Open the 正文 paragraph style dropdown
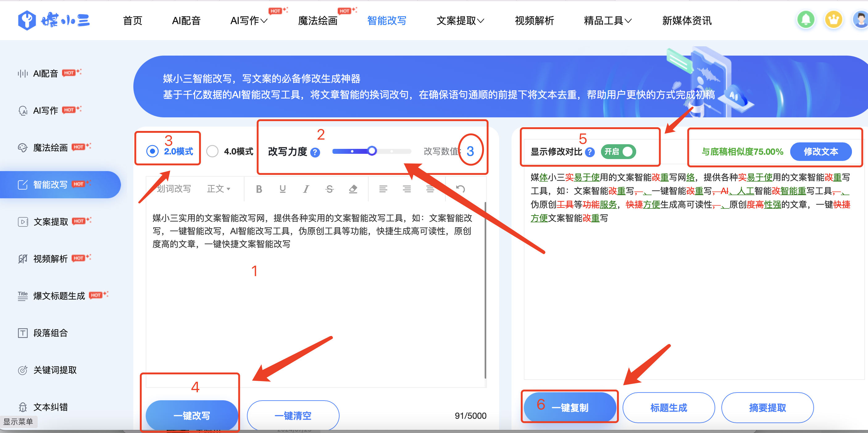This screenshot has height=433, width=868. (218, 189)
